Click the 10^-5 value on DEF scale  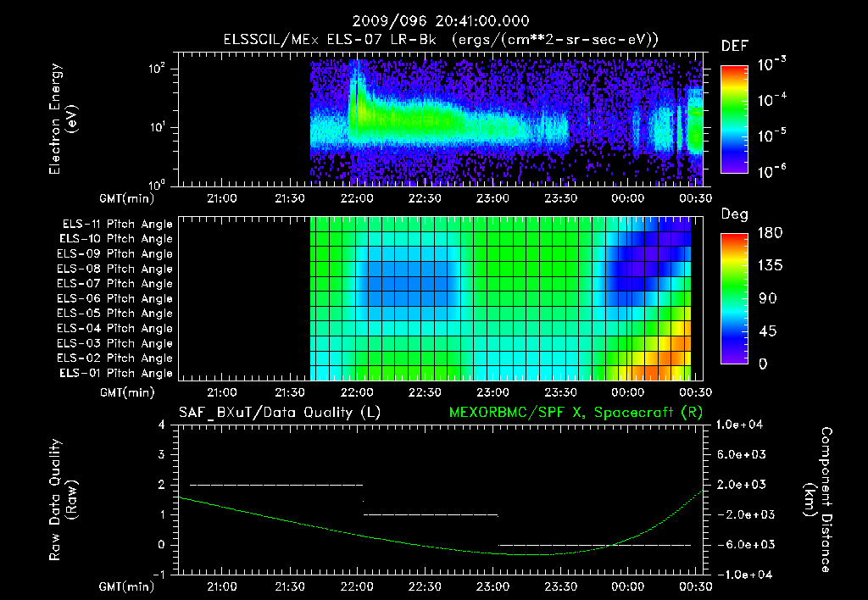coord(771,135)
